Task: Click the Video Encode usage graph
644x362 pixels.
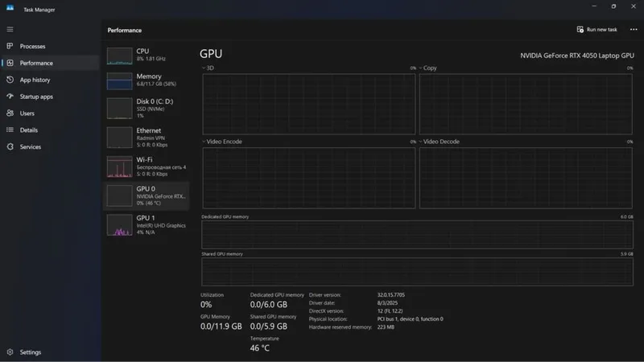Action: point(309,178)
